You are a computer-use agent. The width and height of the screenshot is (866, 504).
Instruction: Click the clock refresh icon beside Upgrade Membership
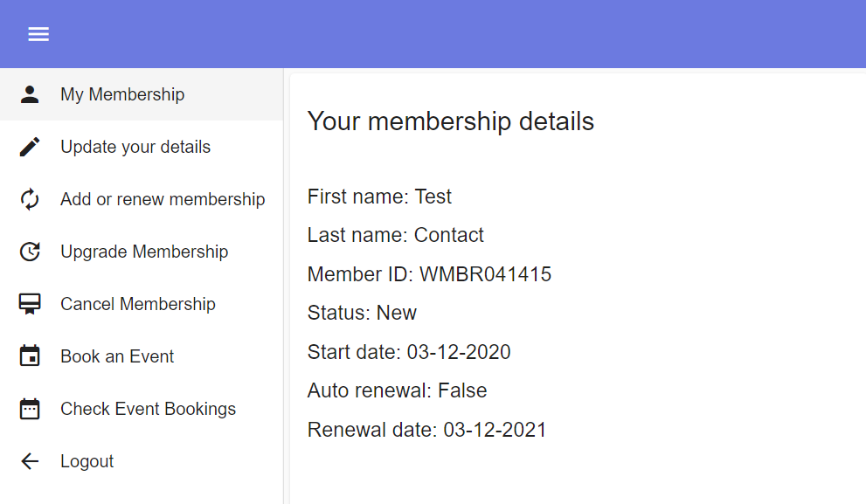tap(31, 251)
